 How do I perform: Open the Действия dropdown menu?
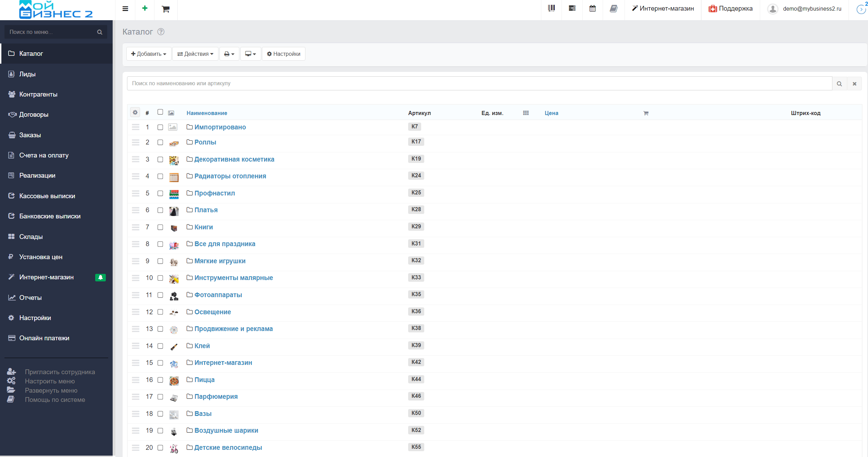(195, 54)
